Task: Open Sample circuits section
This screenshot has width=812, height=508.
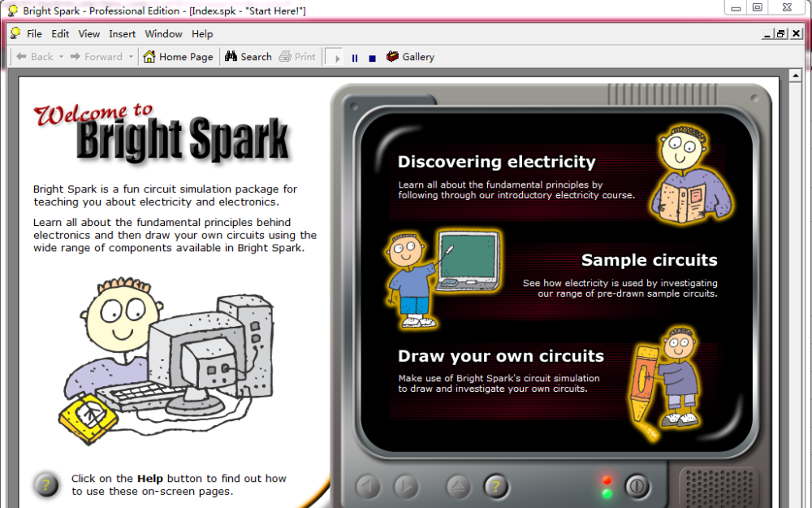Action: (649, 260)
